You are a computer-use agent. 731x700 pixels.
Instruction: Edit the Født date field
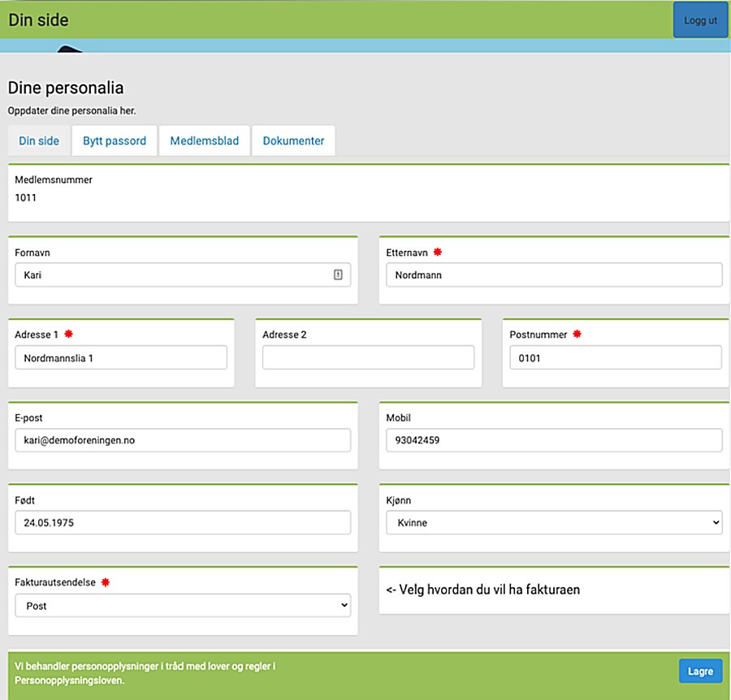183,522
